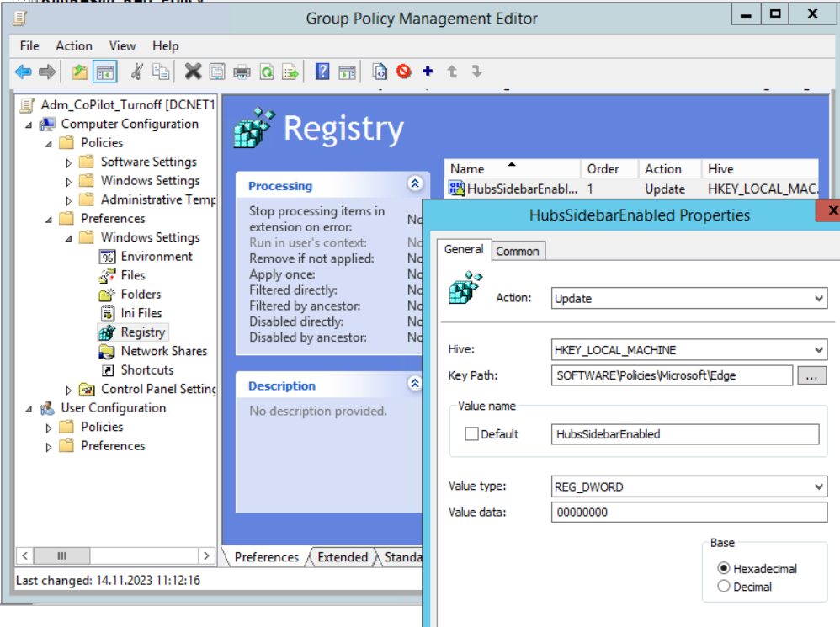Open Properties from the toolbar icon
This screenshot has width=840, height=627.
tap(217, 72)
